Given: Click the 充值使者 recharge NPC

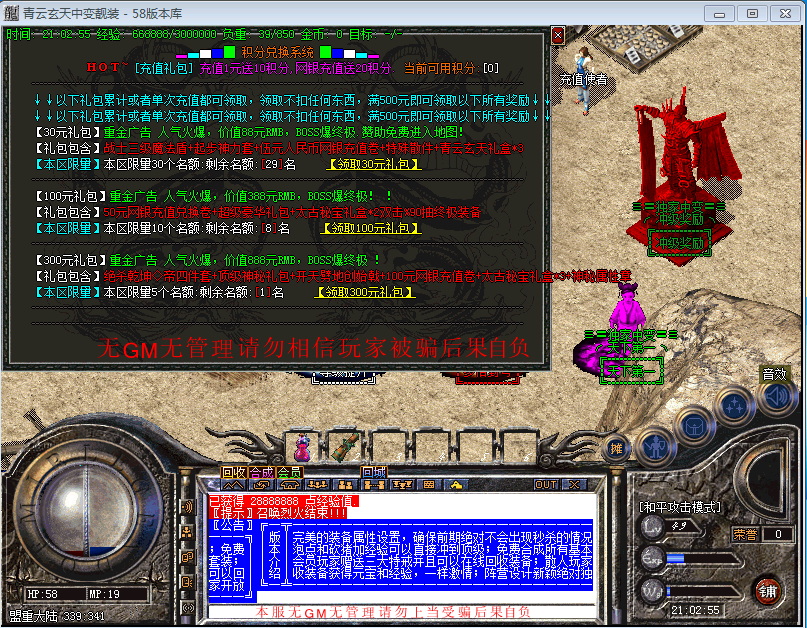Looking at the screenshot, I should (x=584, y=80).
